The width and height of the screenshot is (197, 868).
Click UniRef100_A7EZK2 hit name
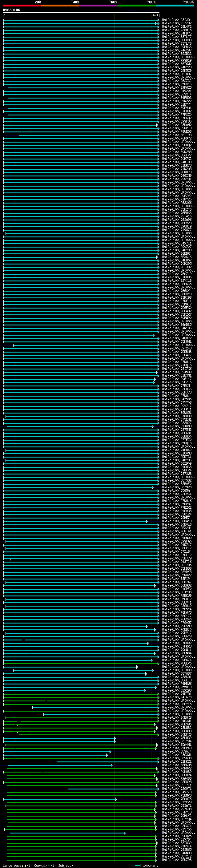177,507
